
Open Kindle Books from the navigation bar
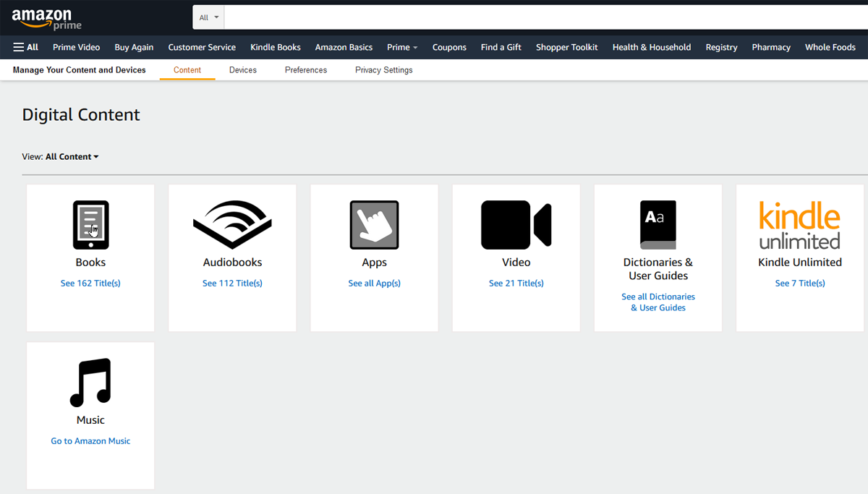[275, 46]
